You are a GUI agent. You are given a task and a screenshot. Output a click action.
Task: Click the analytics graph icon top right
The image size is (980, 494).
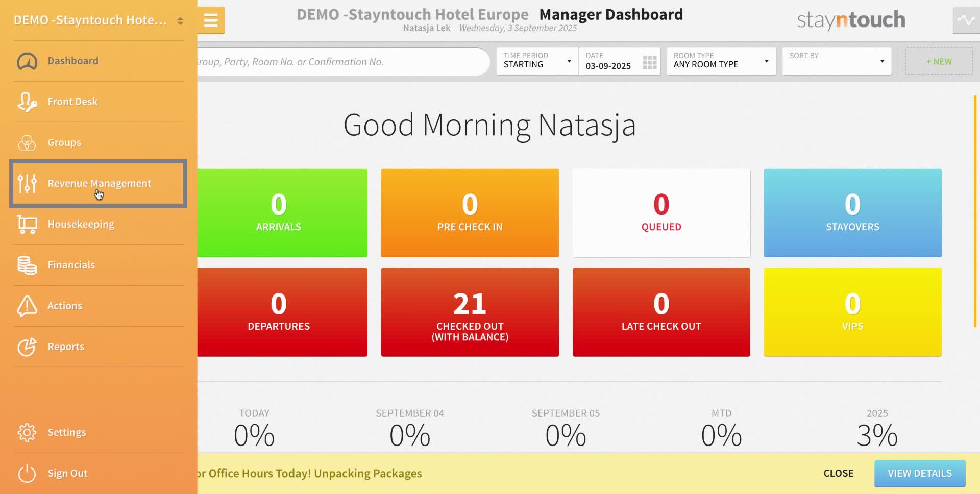(x=966, y=20)
